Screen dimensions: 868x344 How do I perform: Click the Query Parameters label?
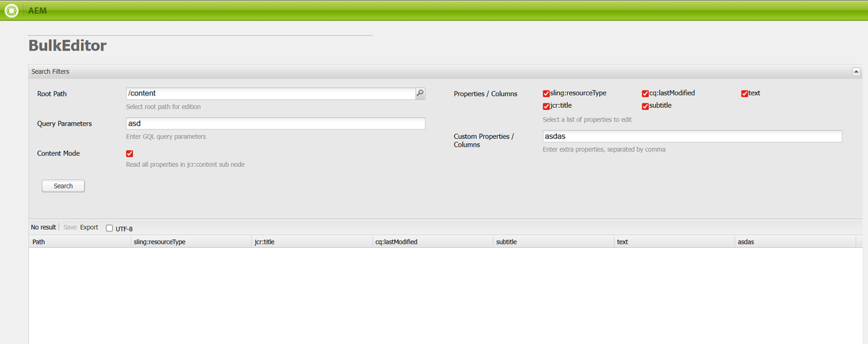pos(64,124)
